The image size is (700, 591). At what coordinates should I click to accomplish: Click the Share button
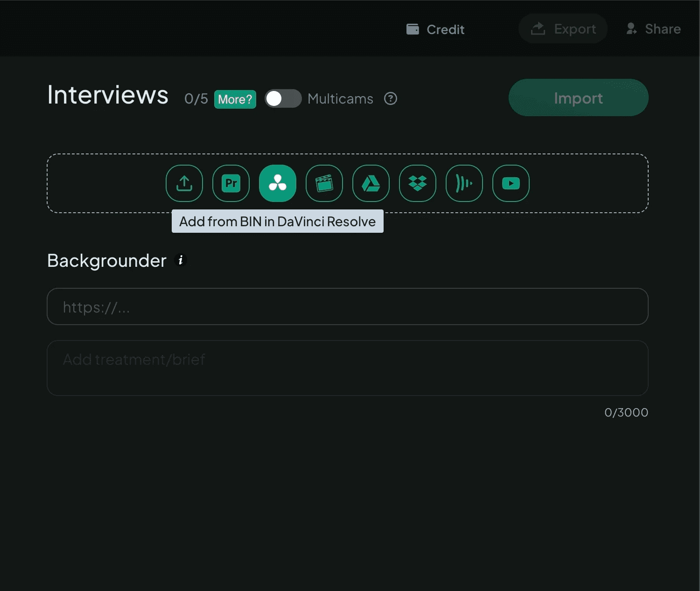pos(653,28)
